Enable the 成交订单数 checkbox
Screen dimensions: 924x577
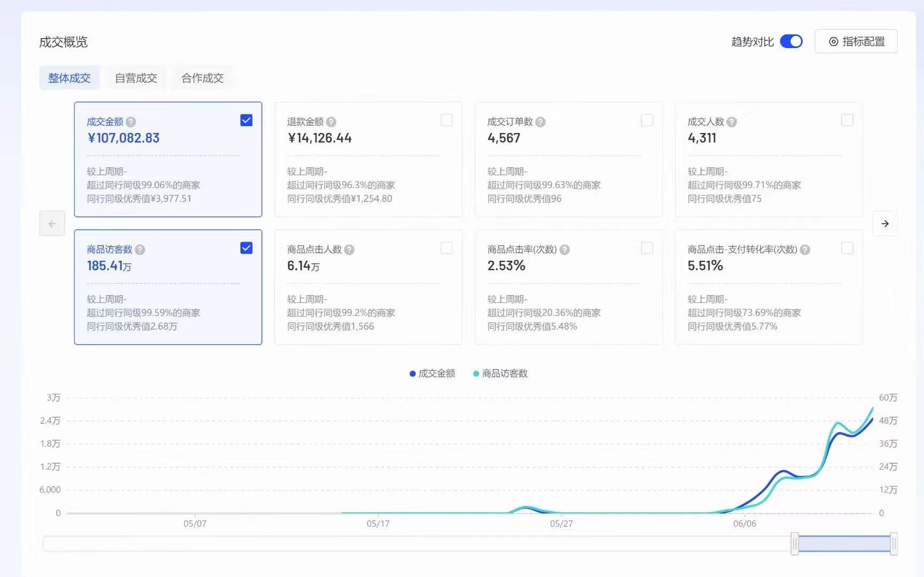[647, 120]
